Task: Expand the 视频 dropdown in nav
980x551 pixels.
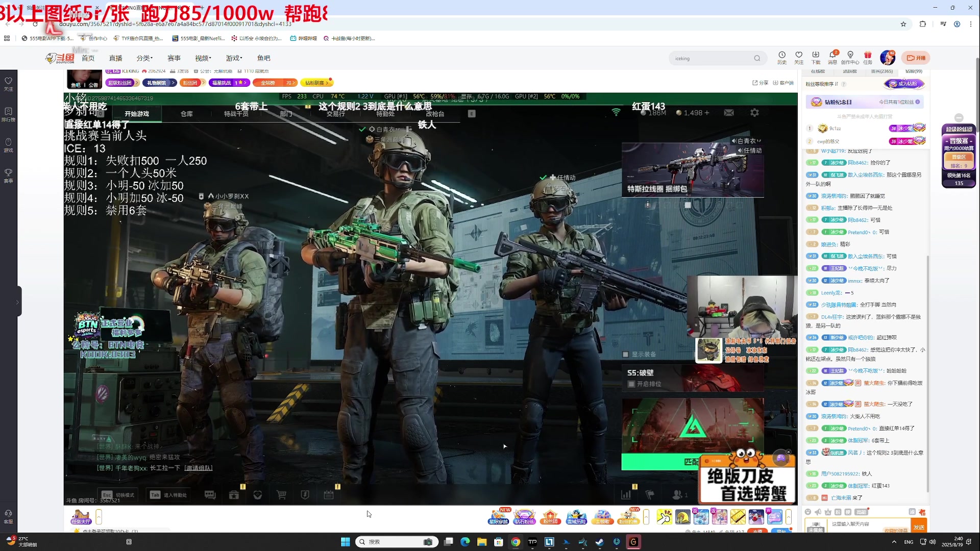Action: coord(203,58)
